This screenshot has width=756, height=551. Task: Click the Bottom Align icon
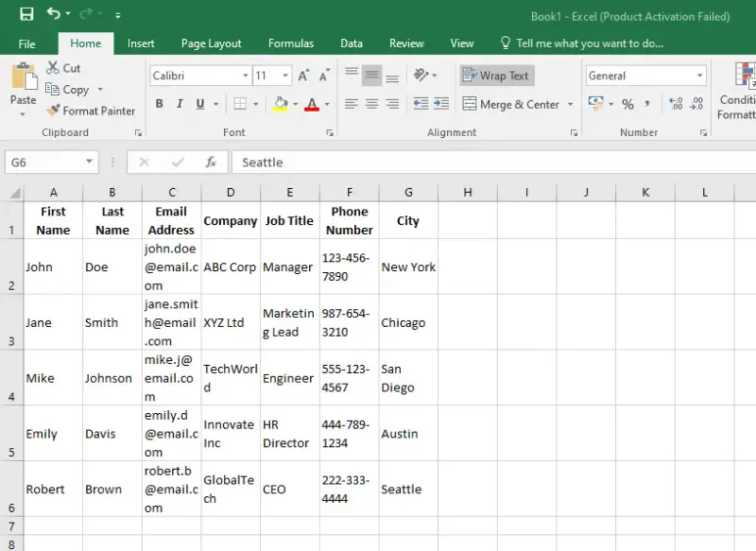coord(392,77)
